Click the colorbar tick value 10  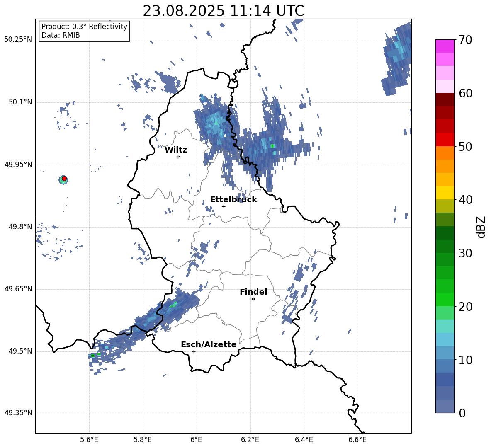465,360
